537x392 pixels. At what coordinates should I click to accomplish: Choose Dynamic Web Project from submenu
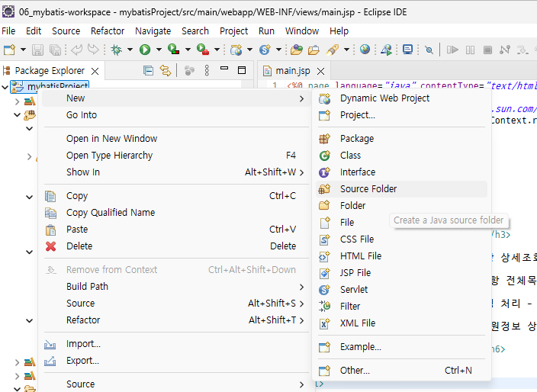(401, 98)
